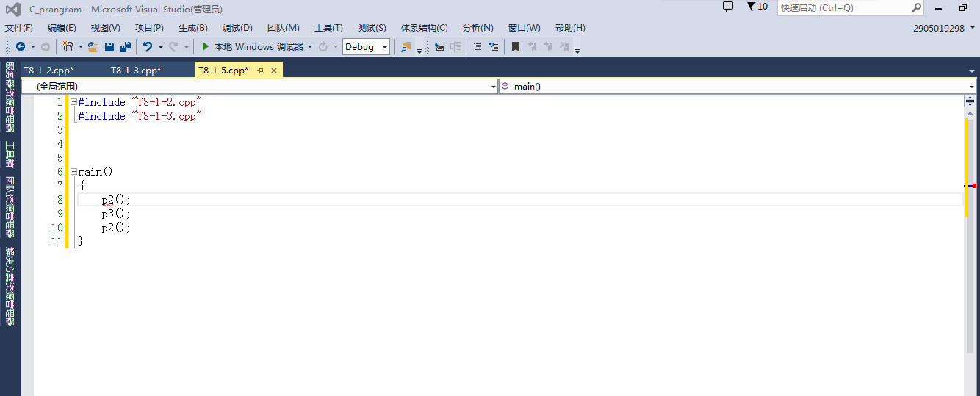980x396 pixels.
Task: Click the account name 2905019298
Action: (938, 28)
